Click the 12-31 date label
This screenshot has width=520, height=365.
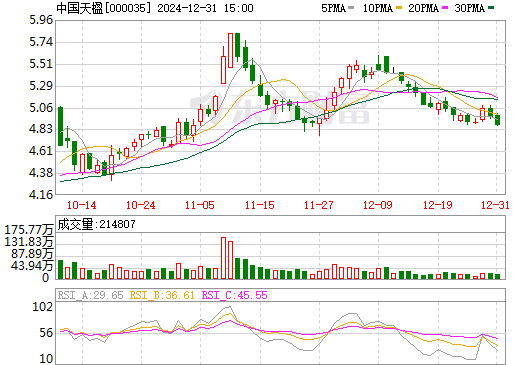point(495,205)
